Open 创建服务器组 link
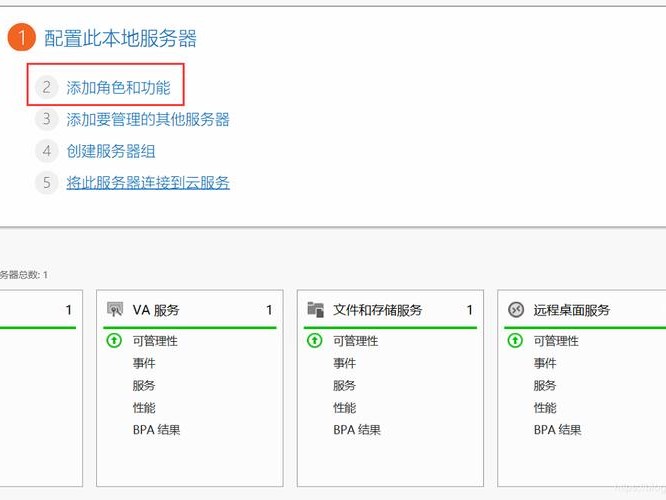666x500 pixels. tap(111, 151)
